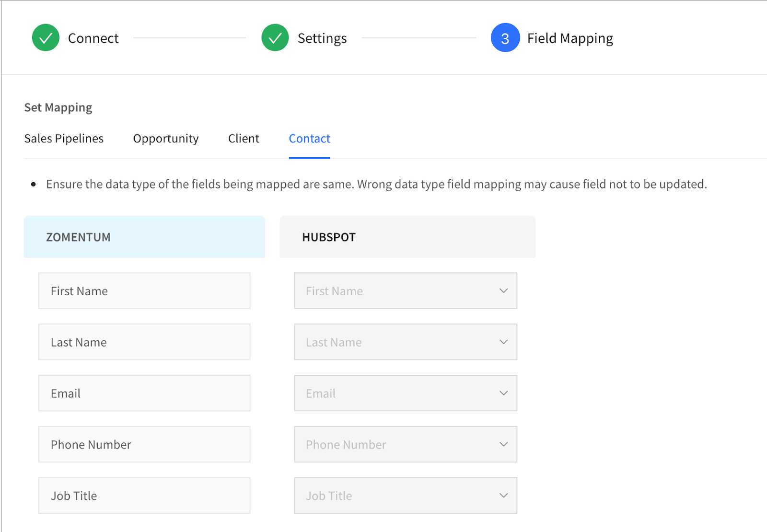Click the Zomentum Last Name field
The width and height of the screenshot is (767, 532).
pos(144,342)
